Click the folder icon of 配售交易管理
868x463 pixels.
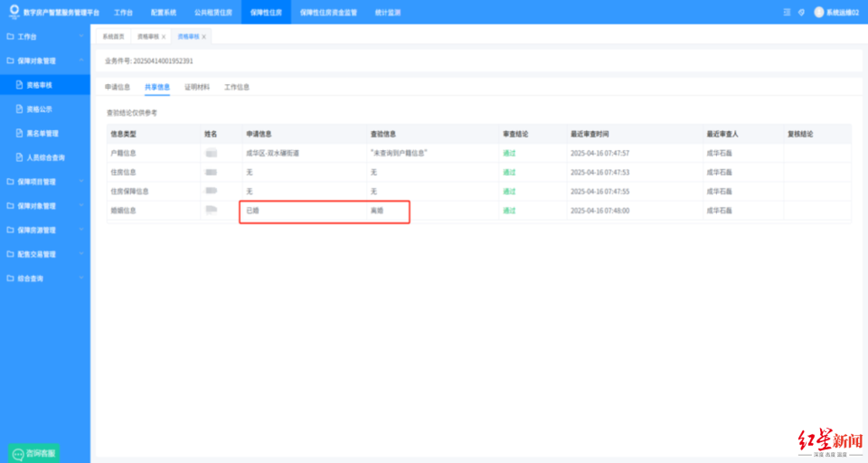(x=10, y=254)
